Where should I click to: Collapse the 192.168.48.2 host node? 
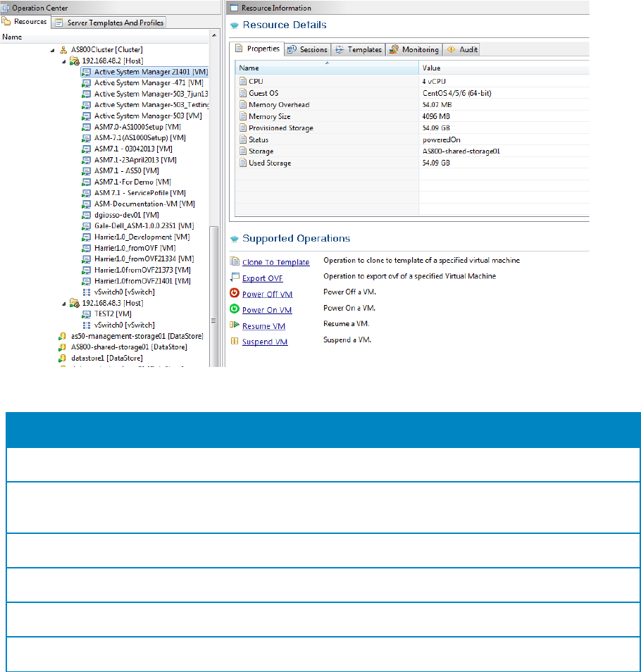coord(64,61)
